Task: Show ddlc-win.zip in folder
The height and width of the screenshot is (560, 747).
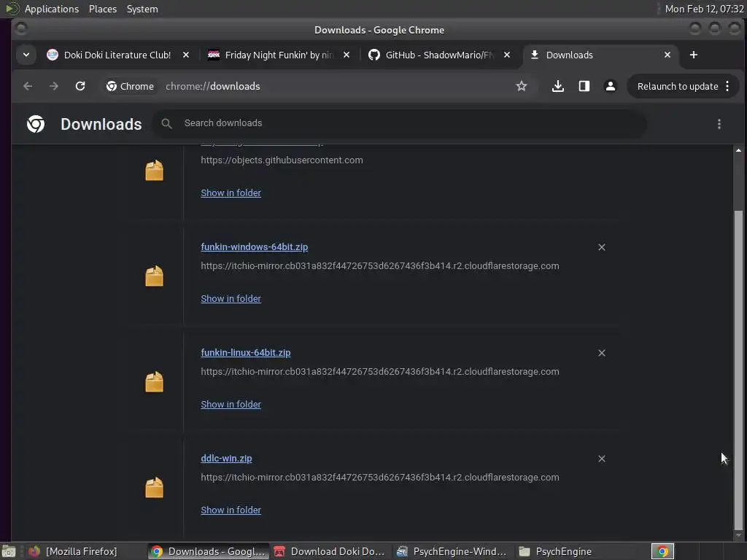Action: [x=231, y=510]
